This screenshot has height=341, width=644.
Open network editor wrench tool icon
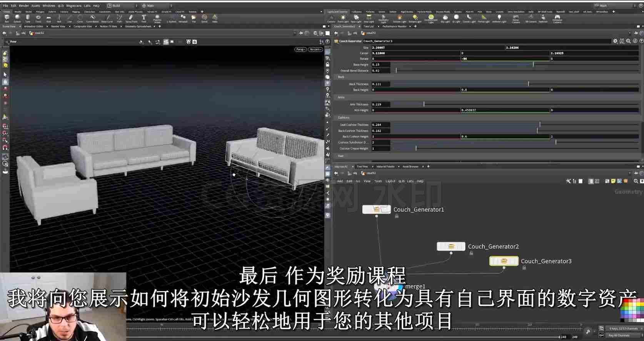[x=568, y=181]
